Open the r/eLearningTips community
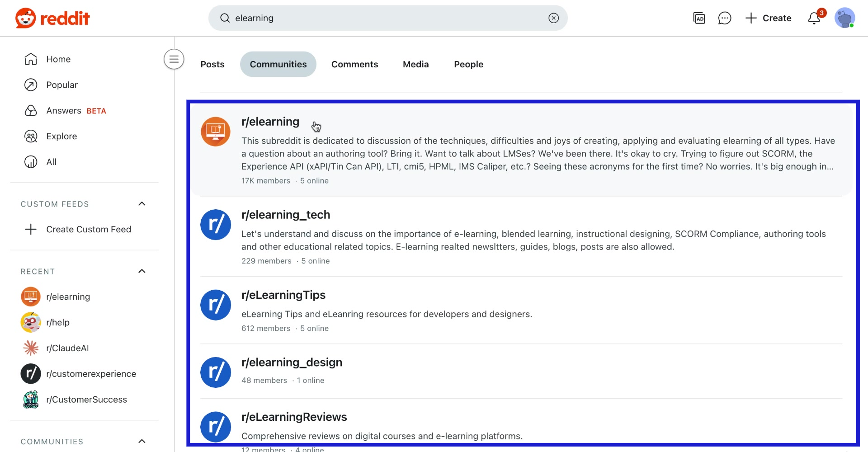This screenshot has width=868, height=452. pyautogui.click(x=283, y=295)
